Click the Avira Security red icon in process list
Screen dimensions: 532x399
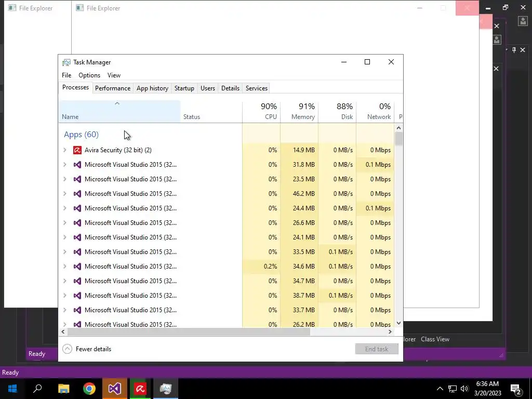point(77,150)
